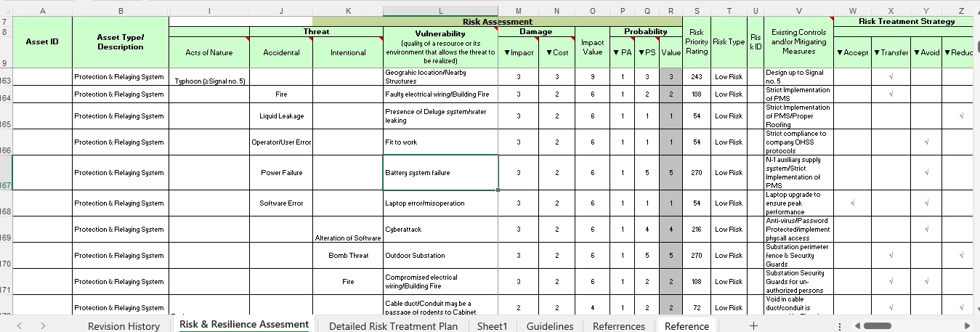Switch to Sheet1 tab
The image size is (980, 332).
(492, 326)
